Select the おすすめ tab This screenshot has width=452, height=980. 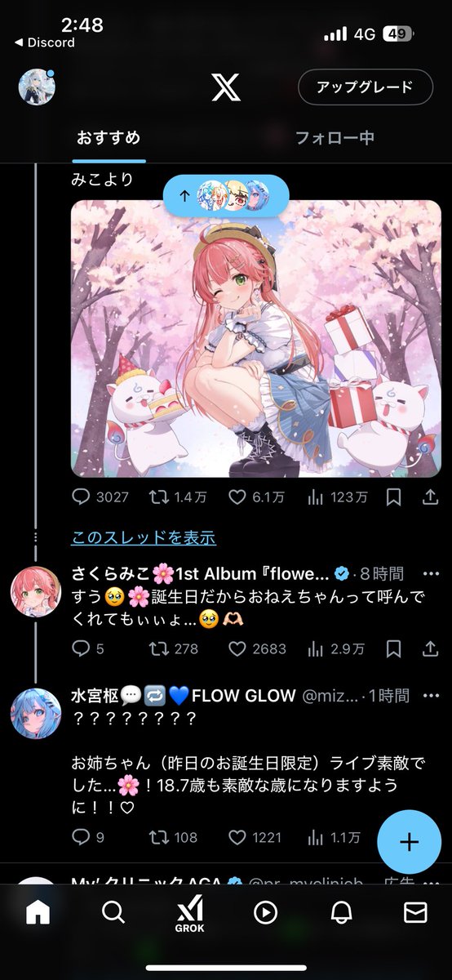pos(109,137)
